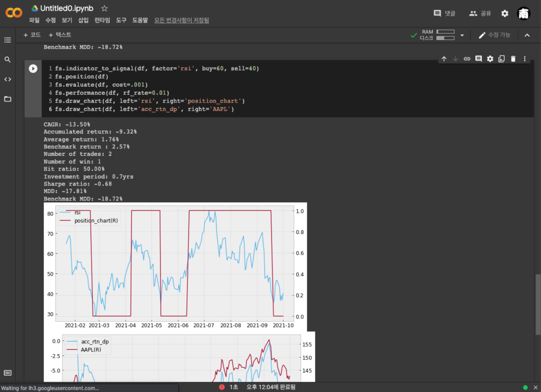Click the draw_chart line with right='AAPL'

[144, 109]
